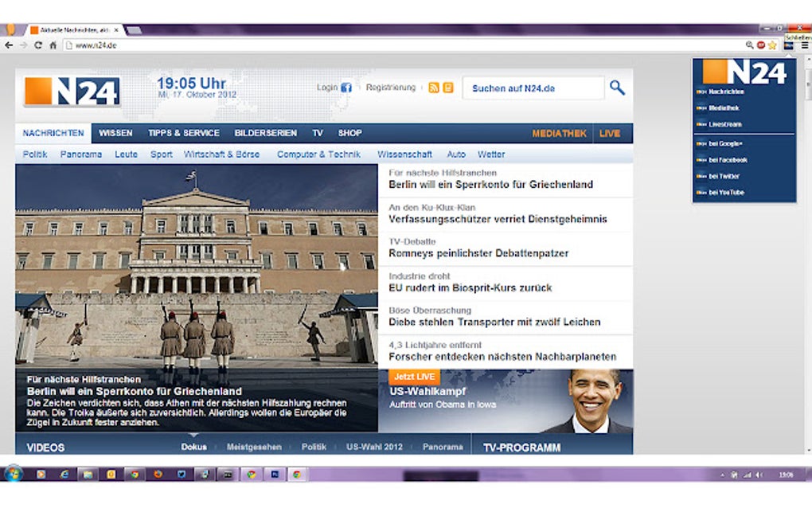The width and height of the screenshot is (812, 508).
Task: Select the NACHRICHTEN navigation tab
Action: tap(53, 133)
